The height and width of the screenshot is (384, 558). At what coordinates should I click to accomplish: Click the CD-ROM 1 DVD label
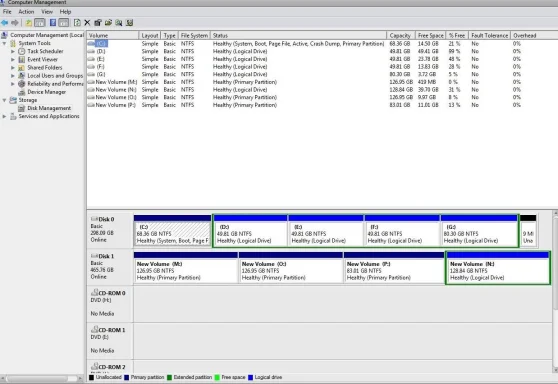click(101, 337)
